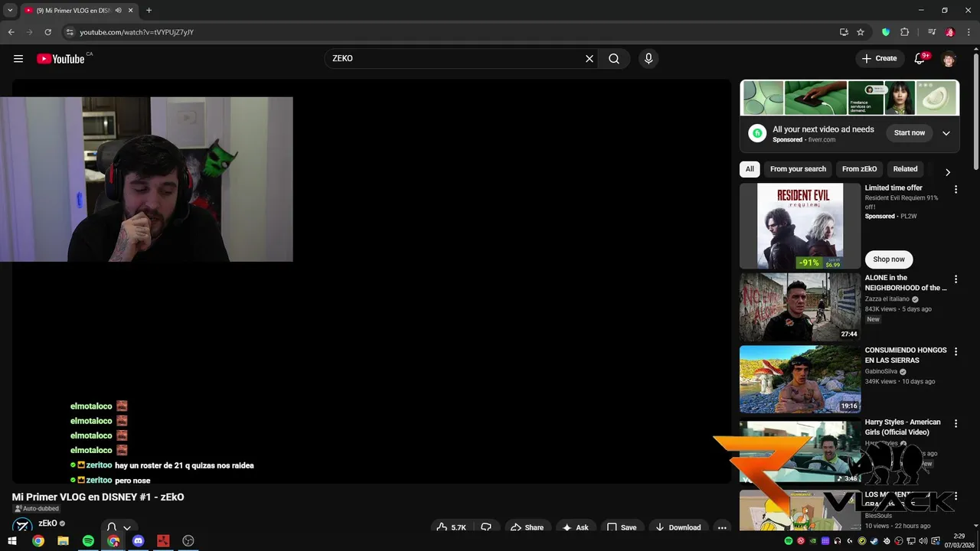Open CONSUMIENDO HONGOS EN LAS SIERRAS thumbnail
This screenshot has height=551, width=980.
(800, 380)
